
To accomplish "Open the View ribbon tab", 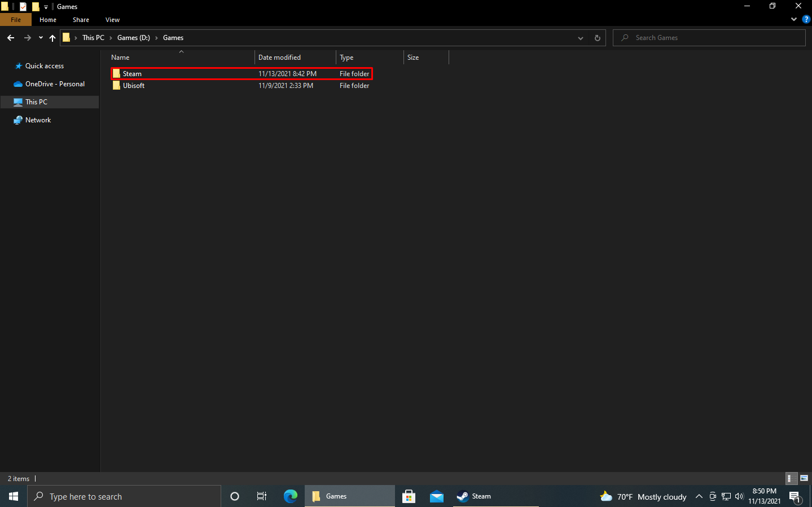I will pos(112,20).
